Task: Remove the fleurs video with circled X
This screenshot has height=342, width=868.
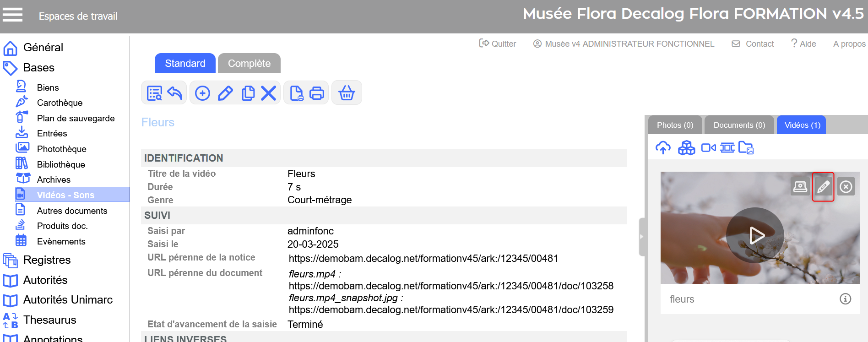Action: (x=846, y=187)
